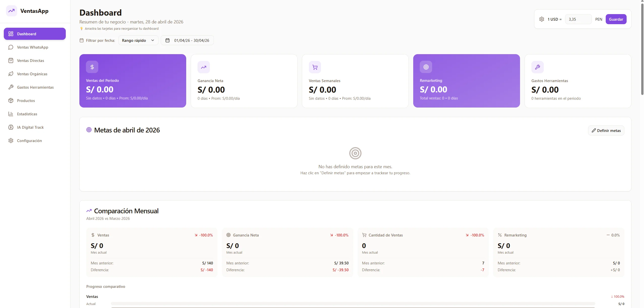Open Ventas Directas page

[35, 60]
